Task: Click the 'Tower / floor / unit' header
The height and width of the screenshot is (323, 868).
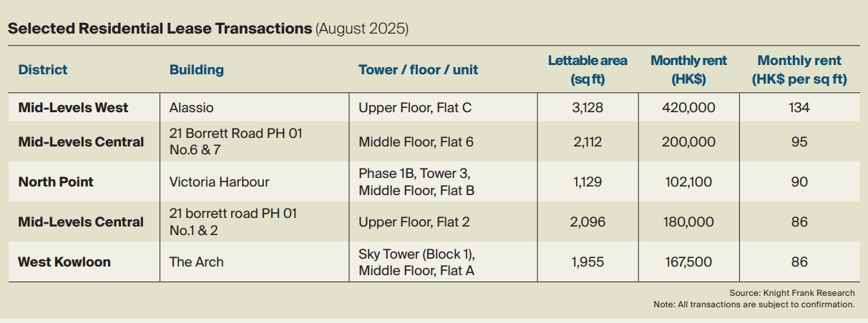Action: [419, 69]
